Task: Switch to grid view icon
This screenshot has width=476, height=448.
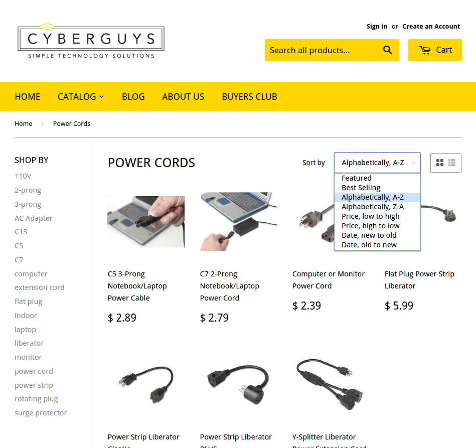Action: click(439, 163)
